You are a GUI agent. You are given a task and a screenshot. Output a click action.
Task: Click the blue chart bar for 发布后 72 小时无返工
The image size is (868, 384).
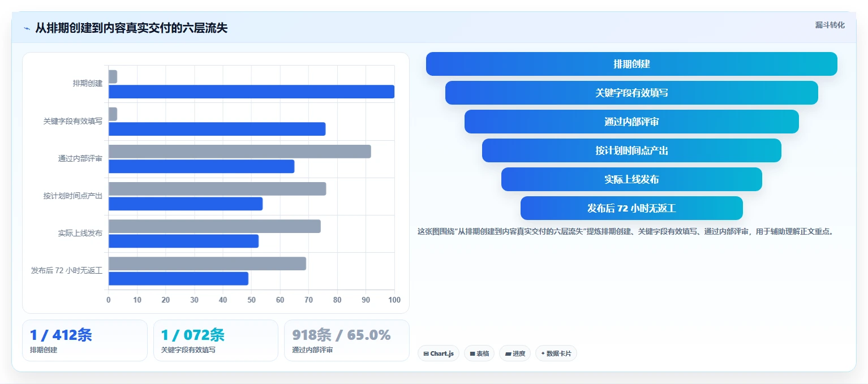(178, 278)
